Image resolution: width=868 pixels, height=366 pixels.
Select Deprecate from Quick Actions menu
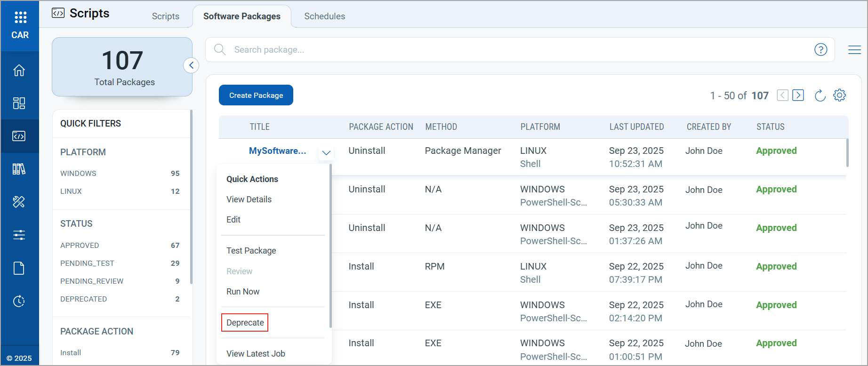pos(245,323)
